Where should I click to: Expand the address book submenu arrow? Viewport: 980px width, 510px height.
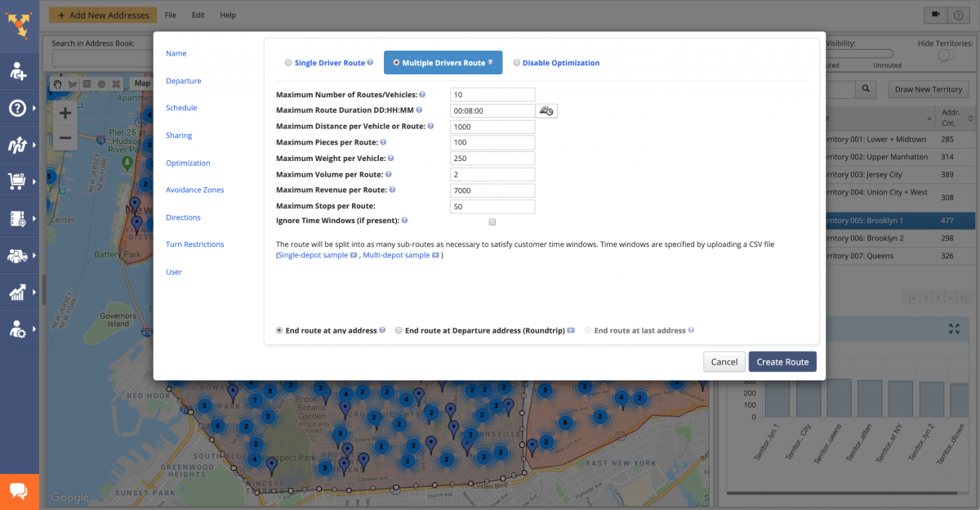click(x=34, y=218)
